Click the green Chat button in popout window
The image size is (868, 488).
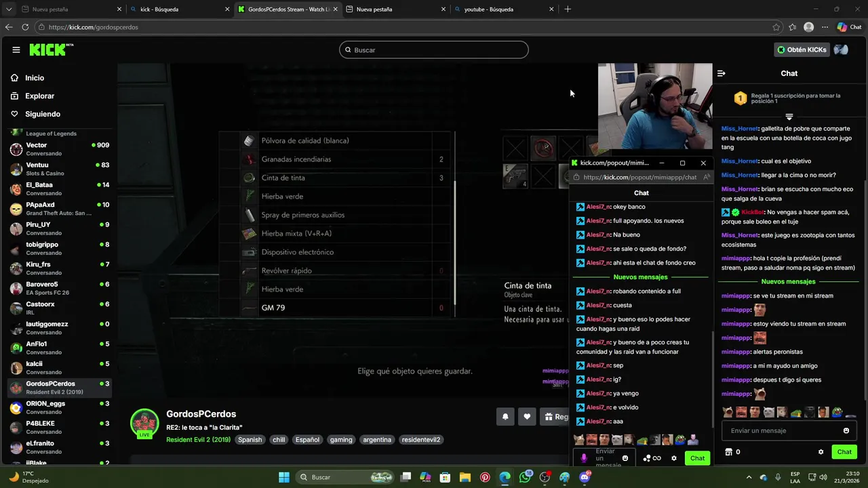point(697,458)
